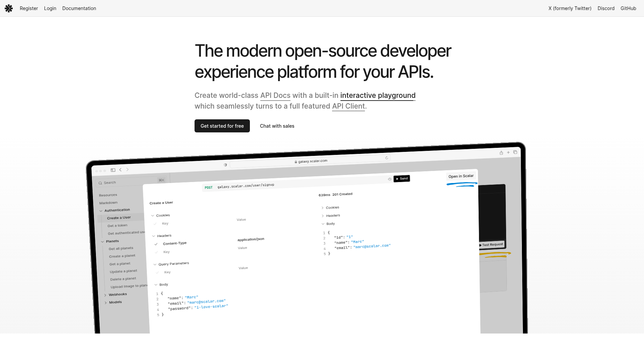
Task: Click the reload icon in mockup address bar
Action: point(386,158)
